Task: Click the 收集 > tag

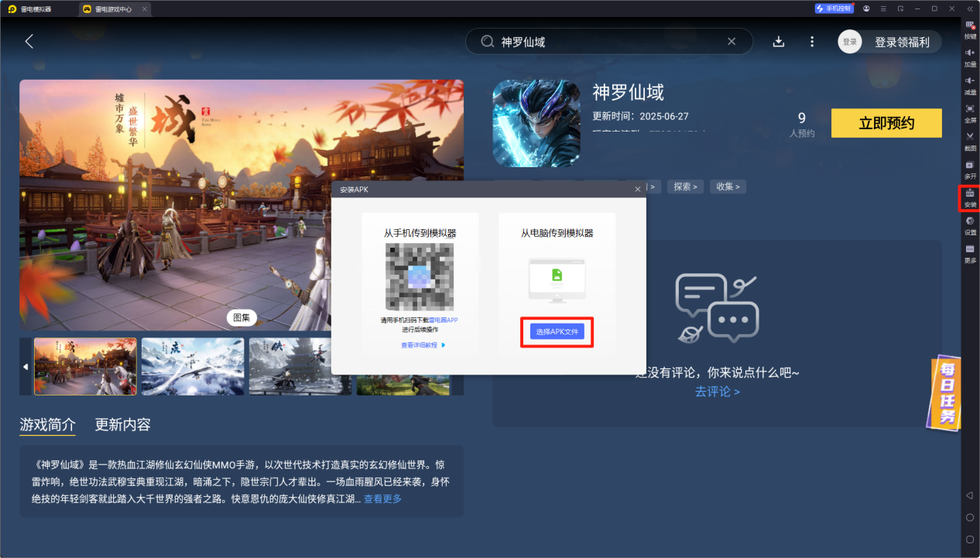Action: point(728,187)
